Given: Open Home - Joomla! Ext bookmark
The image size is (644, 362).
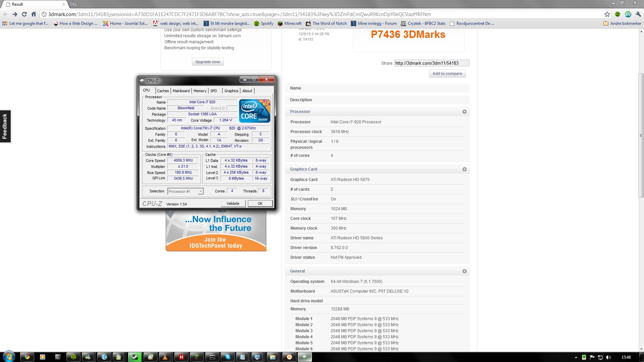Looking at the screenshot, I should (x=125, y=23).
